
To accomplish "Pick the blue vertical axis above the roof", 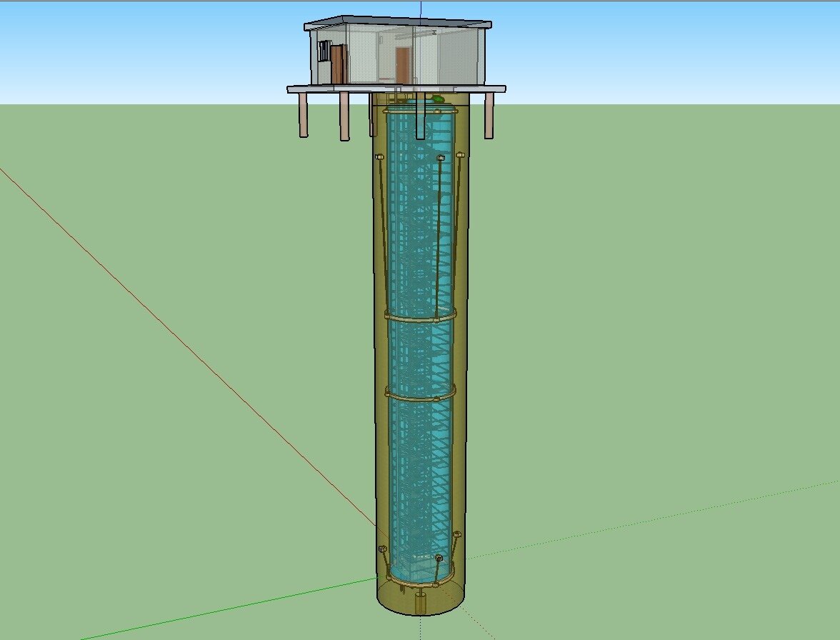I will (421, 9).
